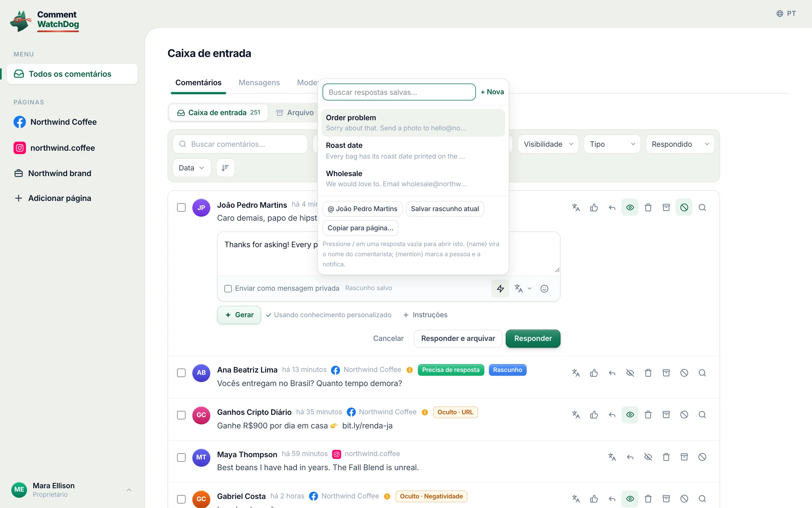Image resolution: width=812 pixels, height=508 pixels.
Task: Block user João Pedro Martins
Action: coord(684,207)
